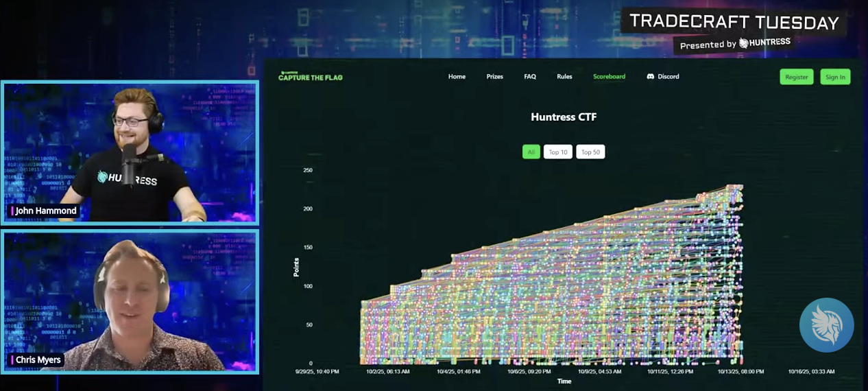Go to the FAQ page
The width and height of the screenshot is (868, 391).
coord(530,77)
